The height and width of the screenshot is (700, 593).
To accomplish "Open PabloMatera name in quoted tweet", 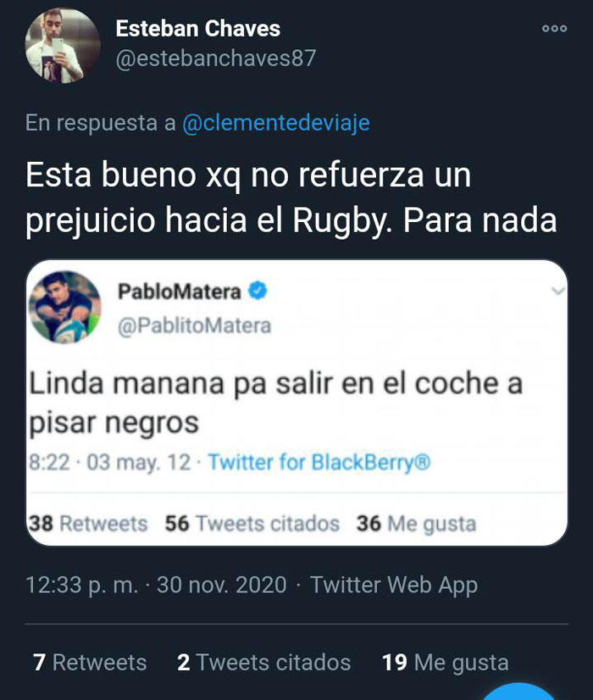I will (x=180, y=292).
